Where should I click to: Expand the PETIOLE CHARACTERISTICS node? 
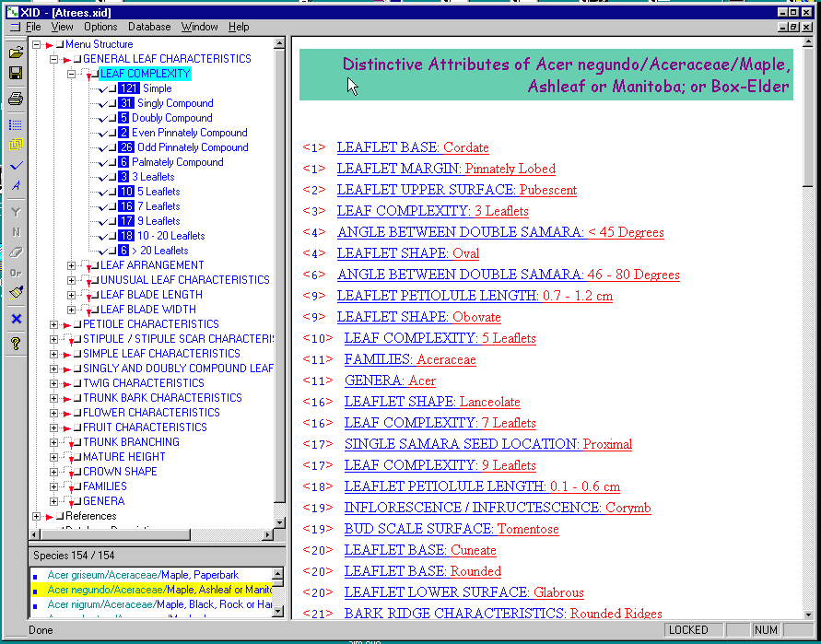click(x=54, y=324)
